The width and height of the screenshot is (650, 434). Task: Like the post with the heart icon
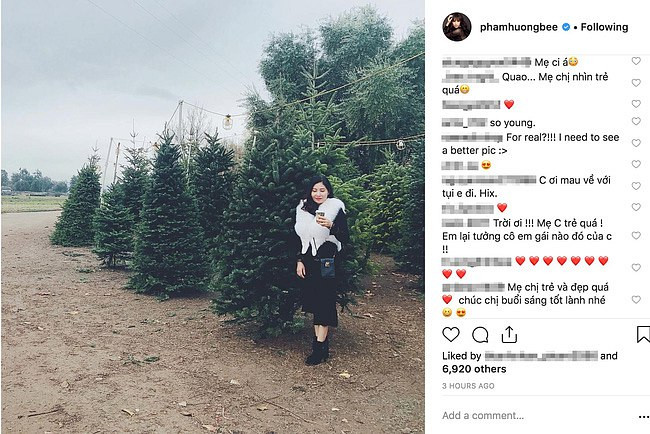(451, 335)
